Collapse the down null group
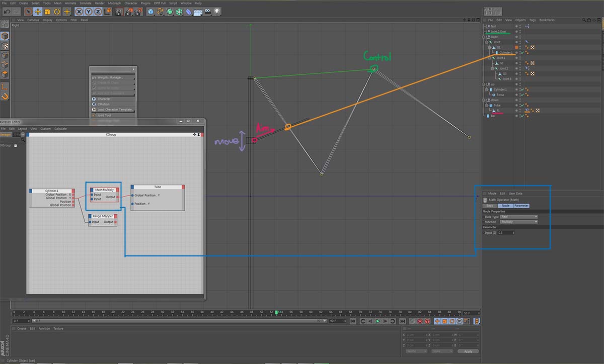The width and height of the screenshot is (604, 364). pos(484,100)
